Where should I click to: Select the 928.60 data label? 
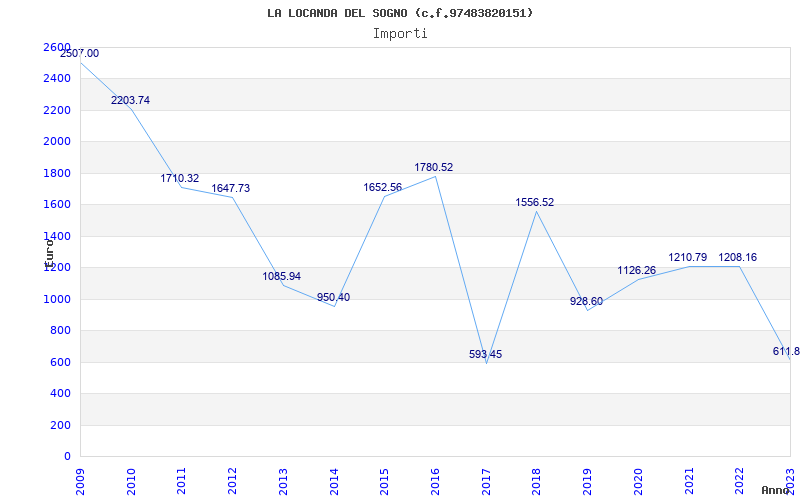[586, 302]
